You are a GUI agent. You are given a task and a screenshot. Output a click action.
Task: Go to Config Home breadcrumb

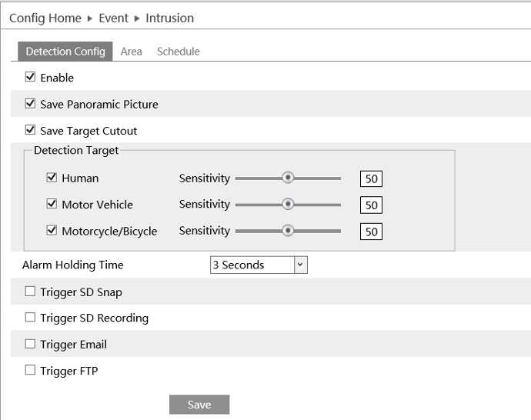tap(45, 18)
